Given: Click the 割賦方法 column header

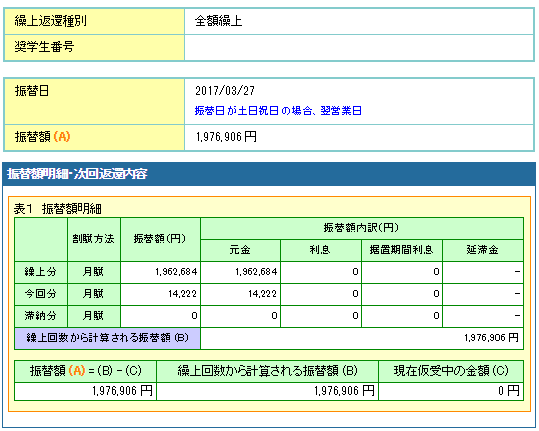Looking at the screenshot, I should (x=94, y=239).
